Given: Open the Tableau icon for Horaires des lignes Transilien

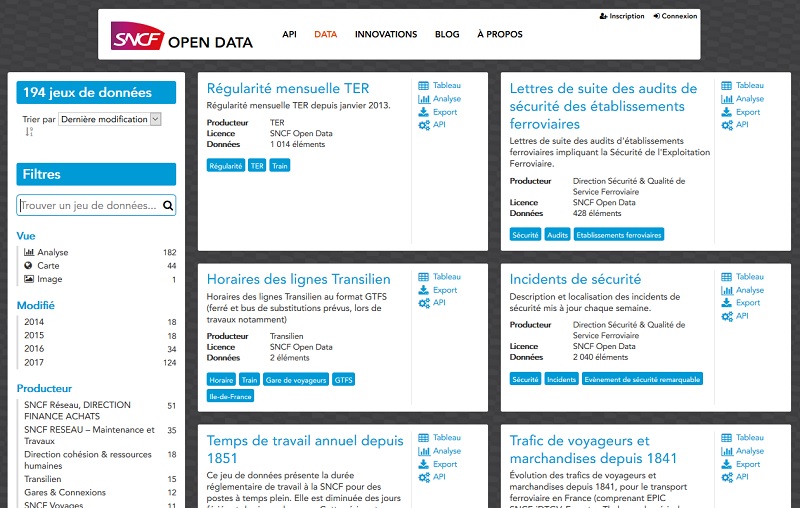Looking at the screenshot, I should pos(423,277).
